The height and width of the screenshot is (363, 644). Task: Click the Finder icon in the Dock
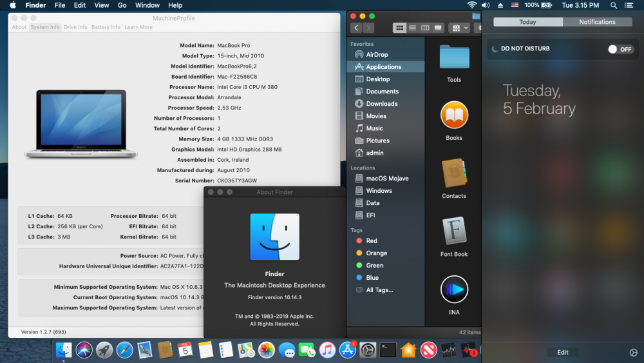click(x=64, y=350)
